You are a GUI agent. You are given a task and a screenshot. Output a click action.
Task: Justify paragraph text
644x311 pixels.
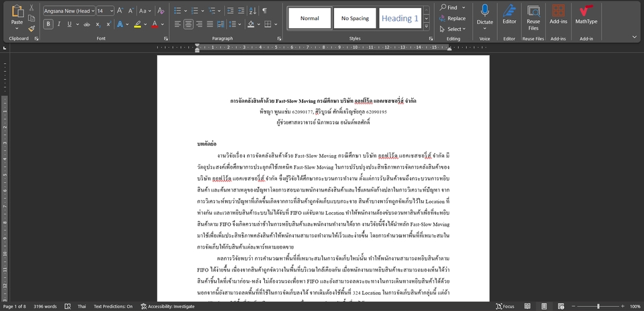[210, 25]
